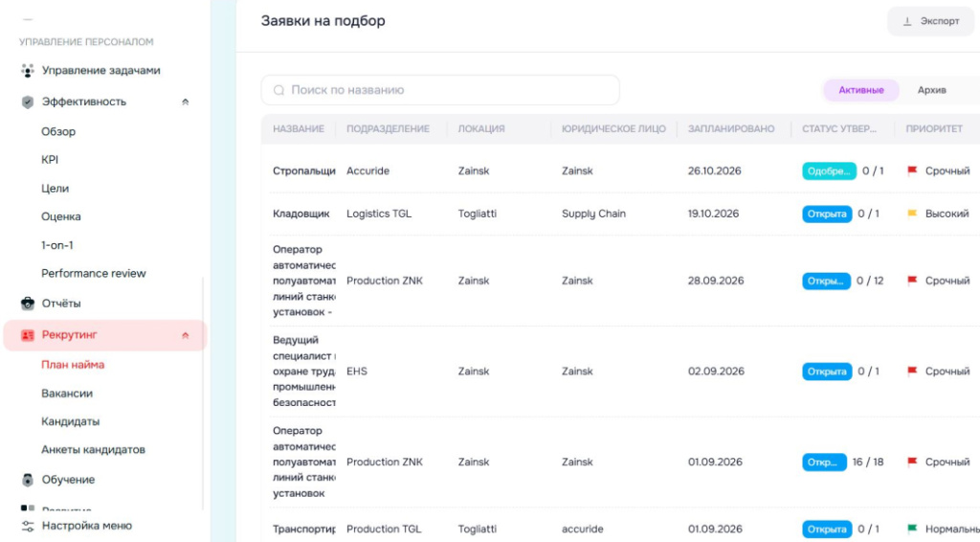This screenshot has width=980, height=542.
Task: Open the Стропальщик request row
Action: click(x=303, y=170)
